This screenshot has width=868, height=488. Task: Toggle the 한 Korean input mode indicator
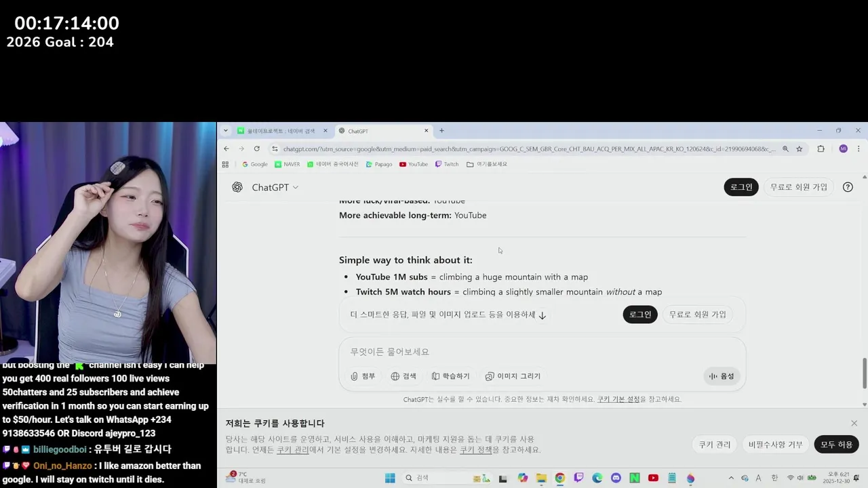[x=774, y=478]
